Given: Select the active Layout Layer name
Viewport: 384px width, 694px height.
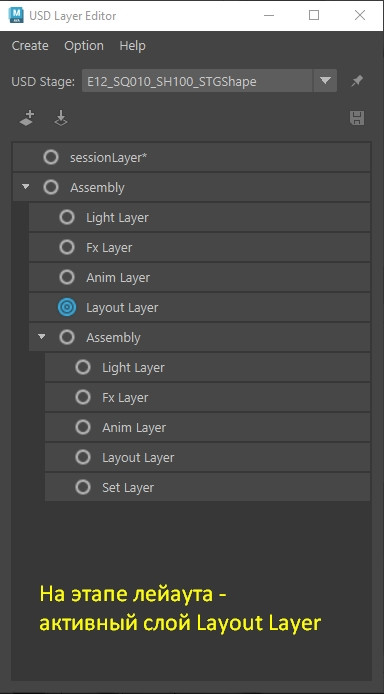Looking at the screenshot, I should [x=122, y=308].
